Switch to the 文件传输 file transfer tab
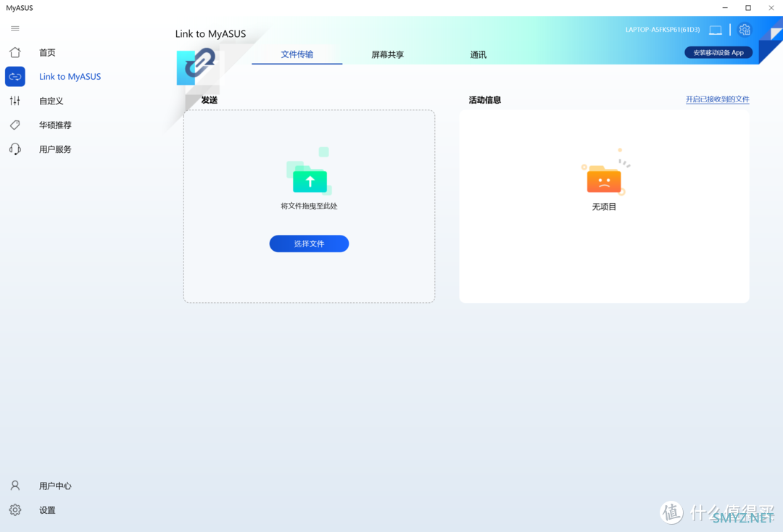This screenshot has height=532, width=783. [x=297, y=54]
